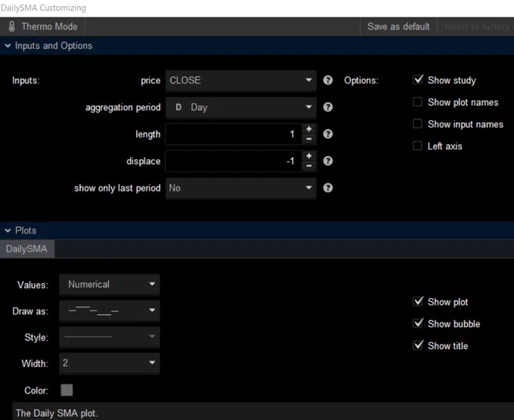Image resolution: width=514 pixels, height=420 pixels.
Task: Uncheck the Show study checkbox
Action: (x=417, y=79)
